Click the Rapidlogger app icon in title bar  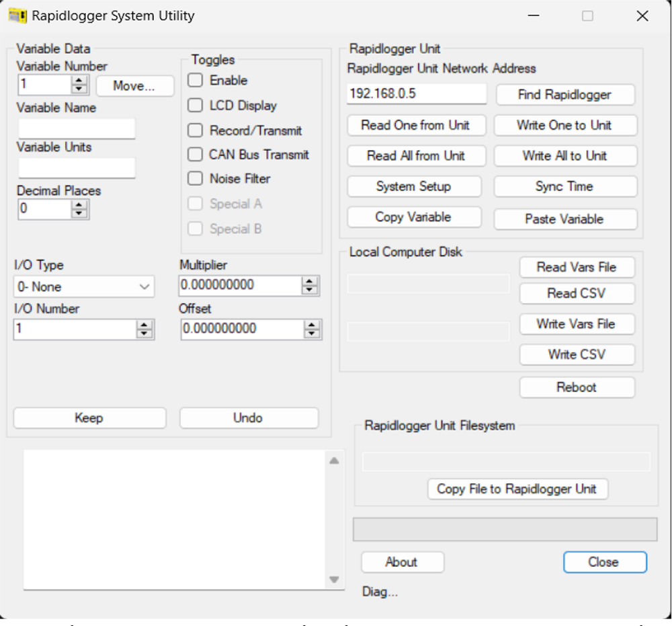(17, 16)
